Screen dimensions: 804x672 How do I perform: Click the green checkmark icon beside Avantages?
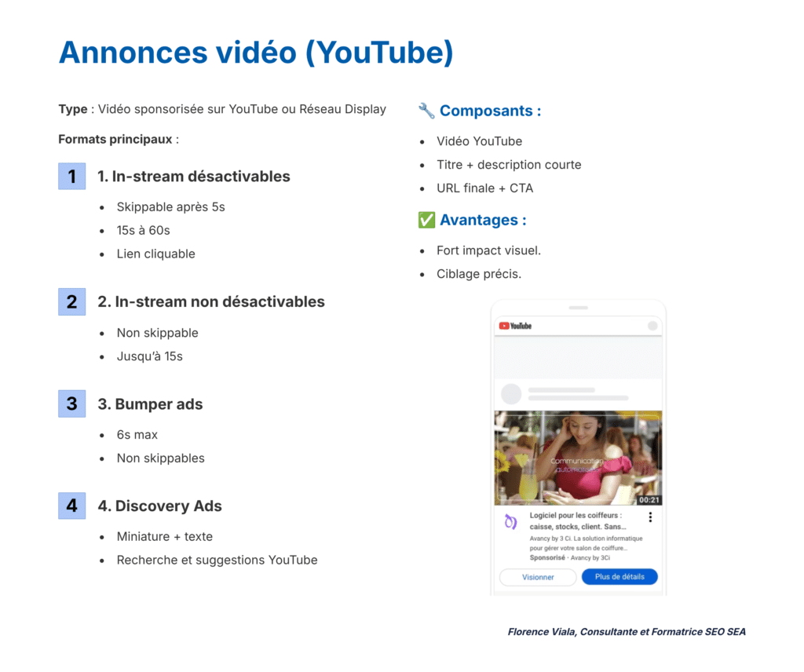click(x=426, y=220)
